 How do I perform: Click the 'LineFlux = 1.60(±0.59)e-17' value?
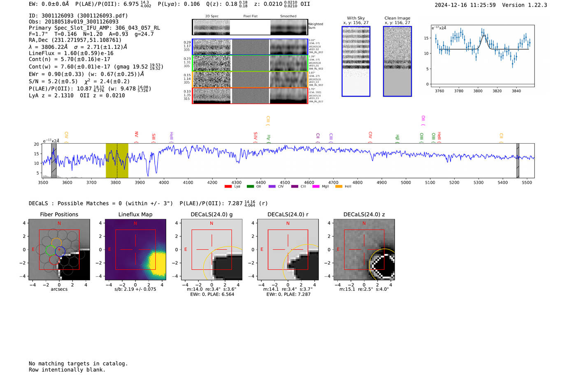71,53
